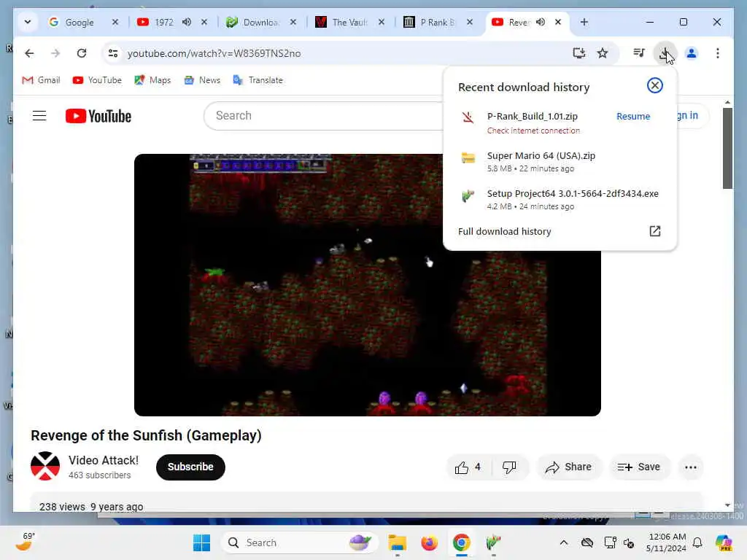The width and height of the screenshot is (747, 560).
Task: Open the Video Attack! channel name
Action: (x=104, y=460)
